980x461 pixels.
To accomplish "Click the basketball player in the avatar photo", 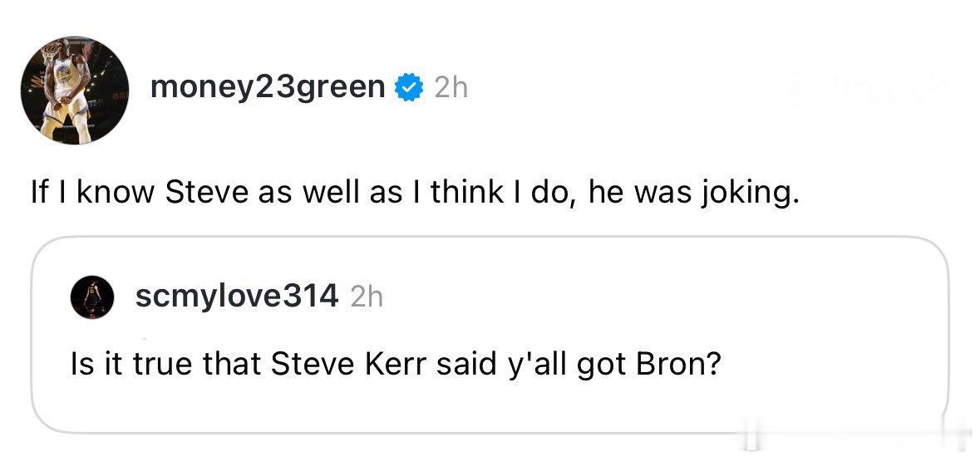I will tap(67, 91).
